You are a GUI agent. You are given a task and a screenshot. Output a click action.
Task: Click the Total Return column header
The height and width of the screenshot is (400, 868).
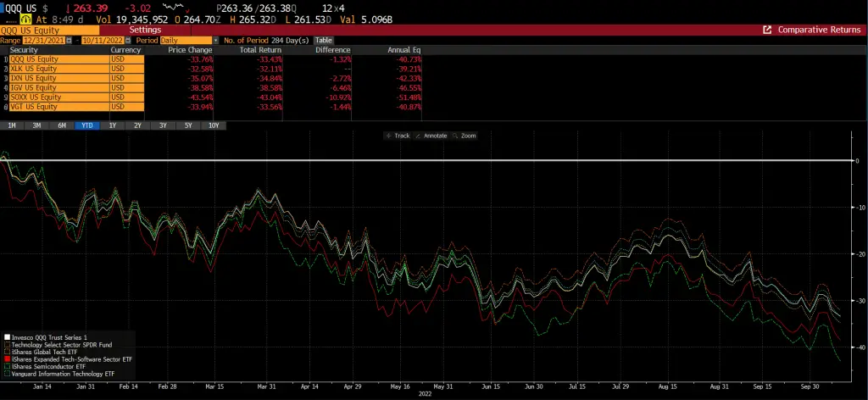click(259, 50)
